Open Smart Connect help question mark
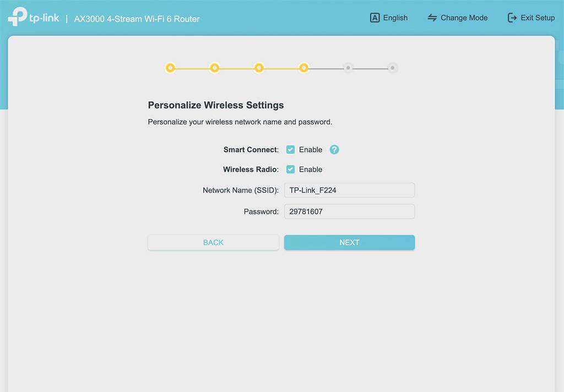The image size is (564, 392). (x=334, y=150)
